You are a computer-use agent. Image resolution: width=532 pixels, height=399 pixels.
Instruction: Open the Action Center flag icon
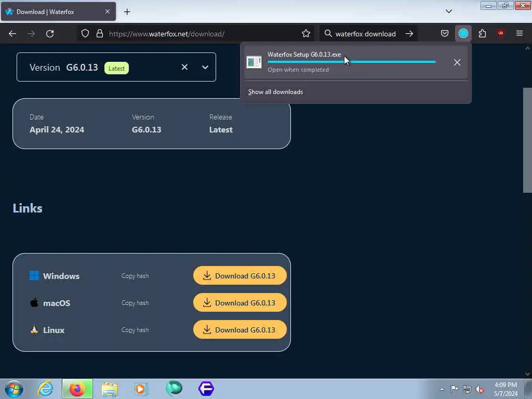click(454, 389)
